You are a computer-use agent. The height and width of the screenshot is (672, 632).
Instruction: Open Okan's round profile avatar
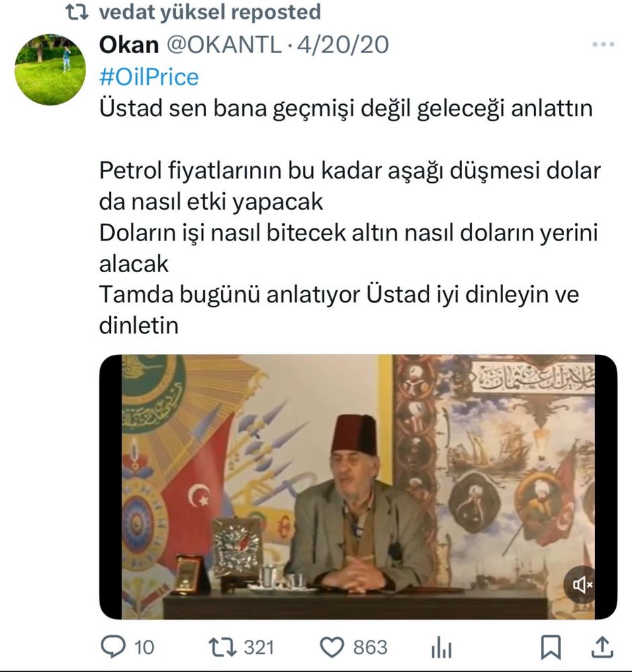(50, 70)
